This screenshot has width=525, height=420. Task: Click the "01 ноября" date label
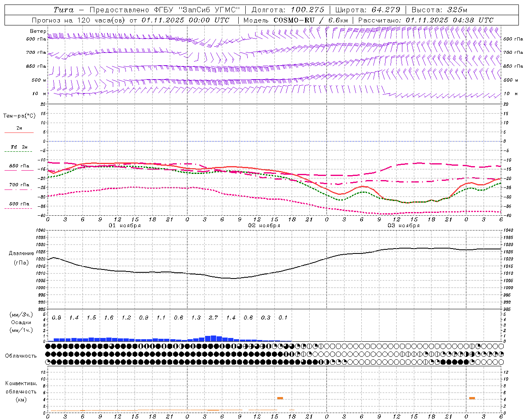(x=125, y=226)
